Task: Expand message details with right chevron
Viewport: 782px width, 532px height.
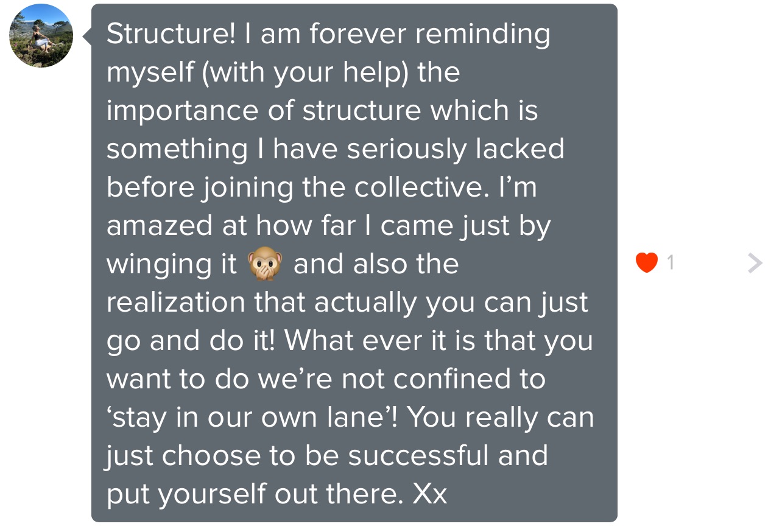Action: click(754, 263)
